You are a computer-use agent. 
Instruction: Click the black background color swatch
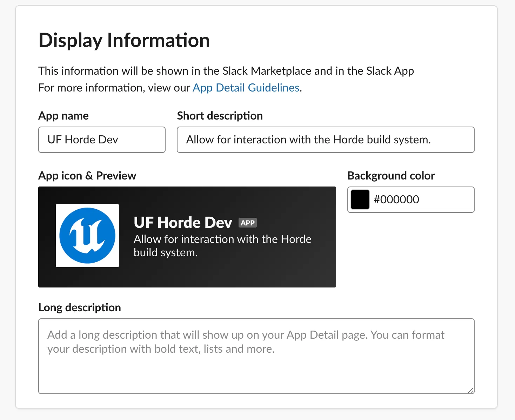[x=360, y=199]
